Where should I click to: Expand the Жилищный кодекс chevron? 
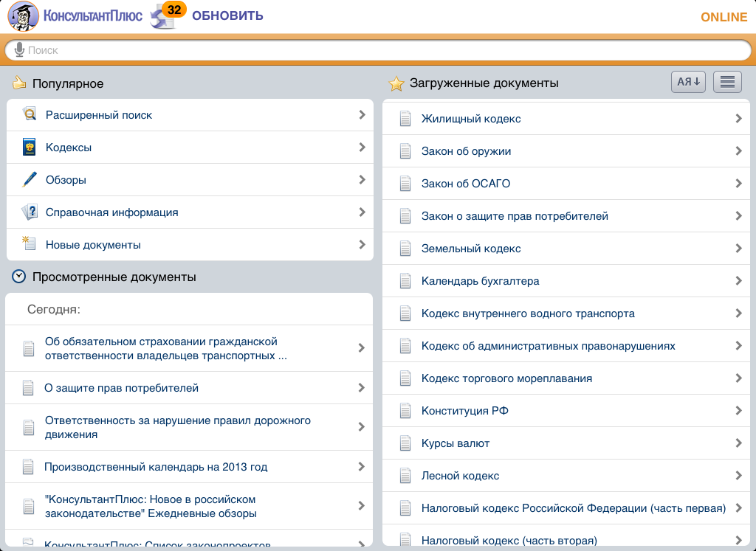738,119
